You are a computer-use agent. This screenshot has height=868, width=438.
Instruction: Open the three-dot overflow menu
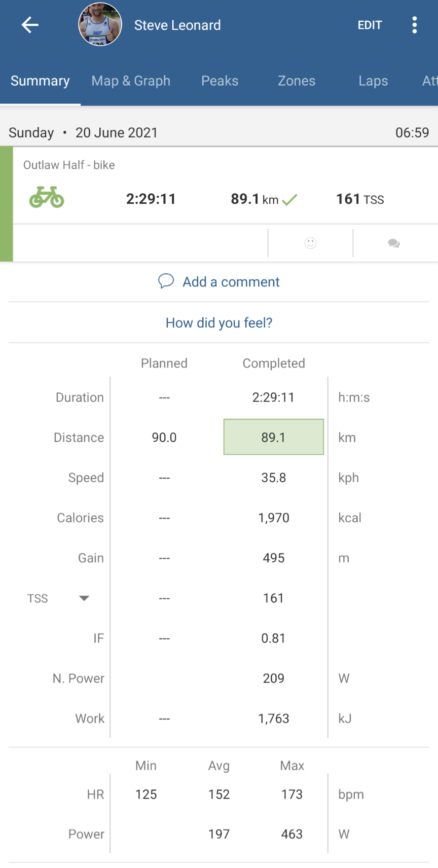(x=414, y=25)
